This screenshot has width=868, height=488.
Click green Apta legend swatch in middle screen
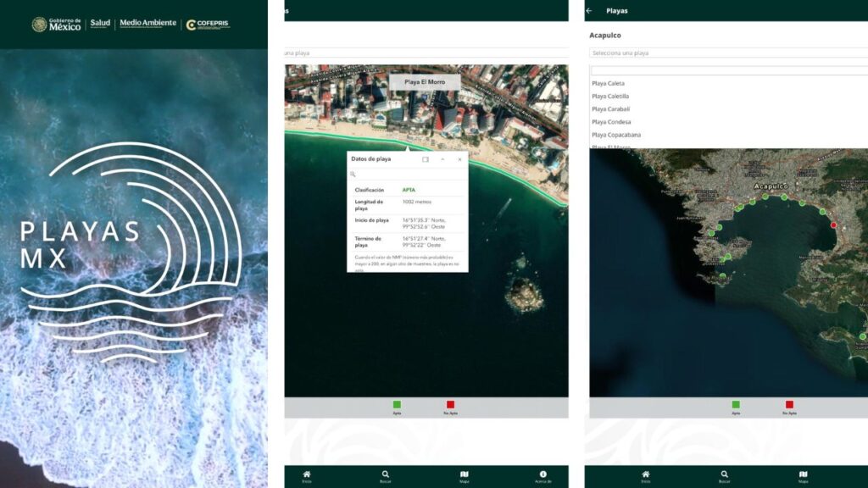point(397,404)
